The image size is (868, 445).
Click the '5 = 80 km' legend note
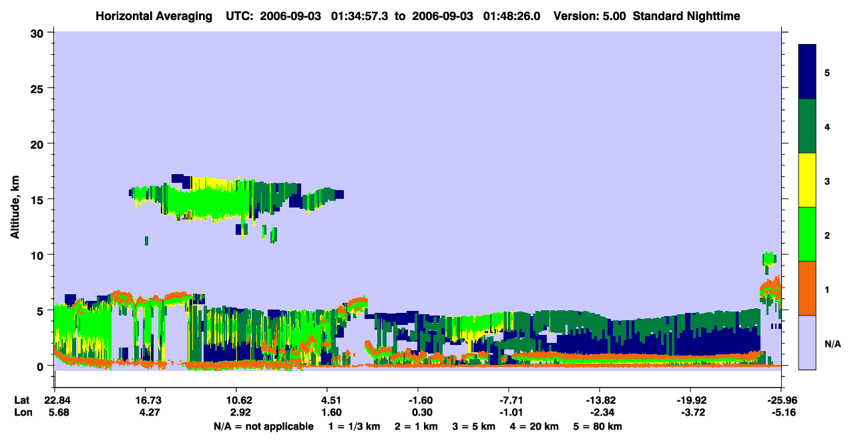click(x=598, y=426)
